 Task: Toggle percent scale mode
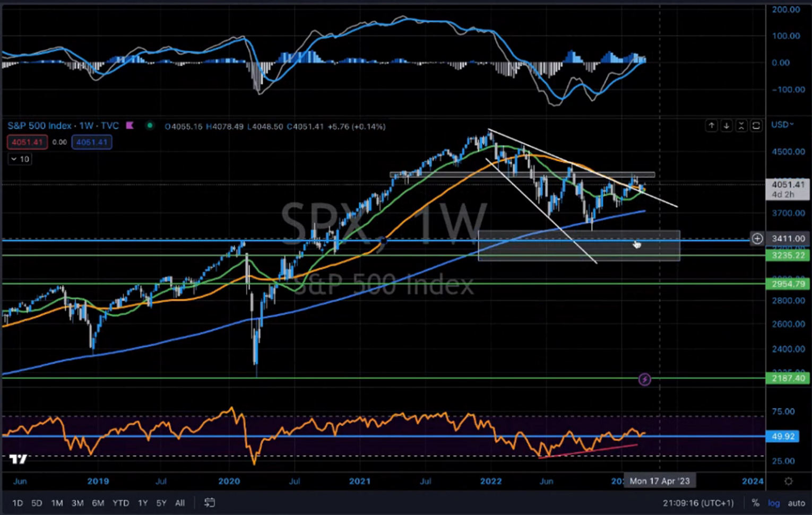click(x=755, y=503)
